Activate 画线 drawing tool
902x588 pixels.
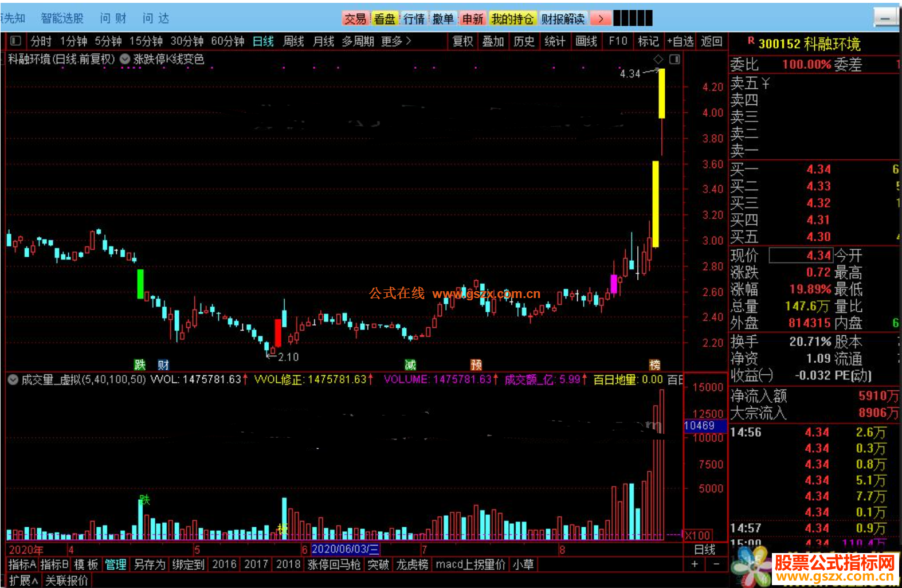click(x=586, y=41)
